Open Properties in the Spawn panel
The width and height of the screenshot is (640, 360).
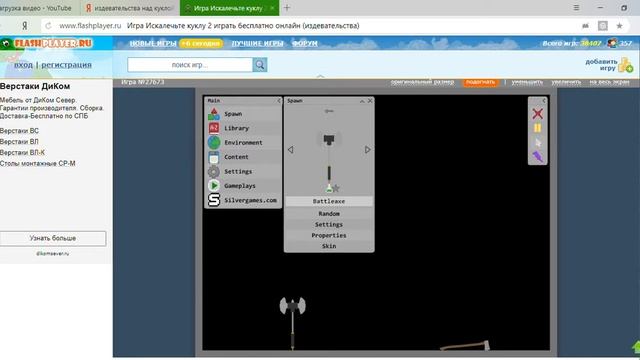(329, 236)
